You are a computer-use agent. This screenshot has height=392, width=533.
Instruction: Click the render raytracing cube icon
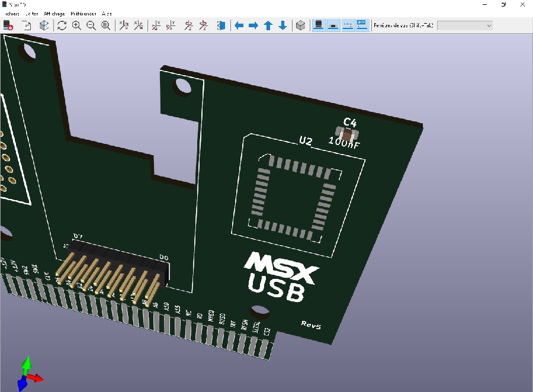pos(44,25)
